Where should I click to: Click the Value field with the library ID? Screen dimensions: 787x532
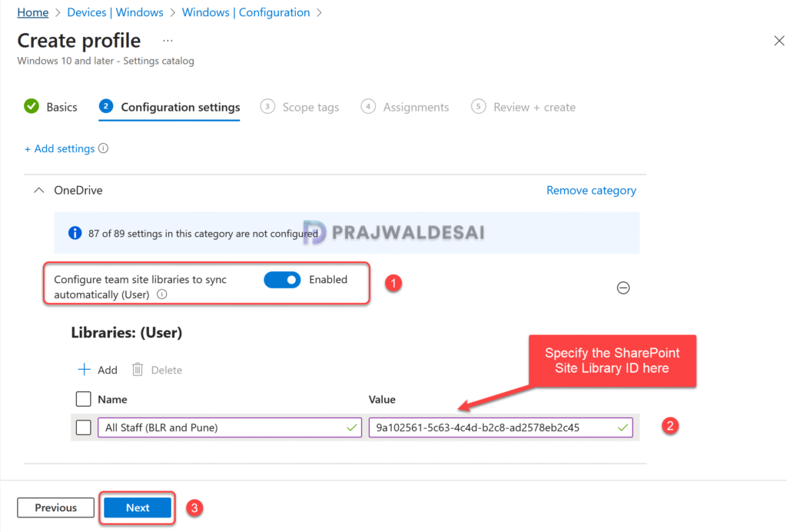pyautogui.click(x=500, y=427)
